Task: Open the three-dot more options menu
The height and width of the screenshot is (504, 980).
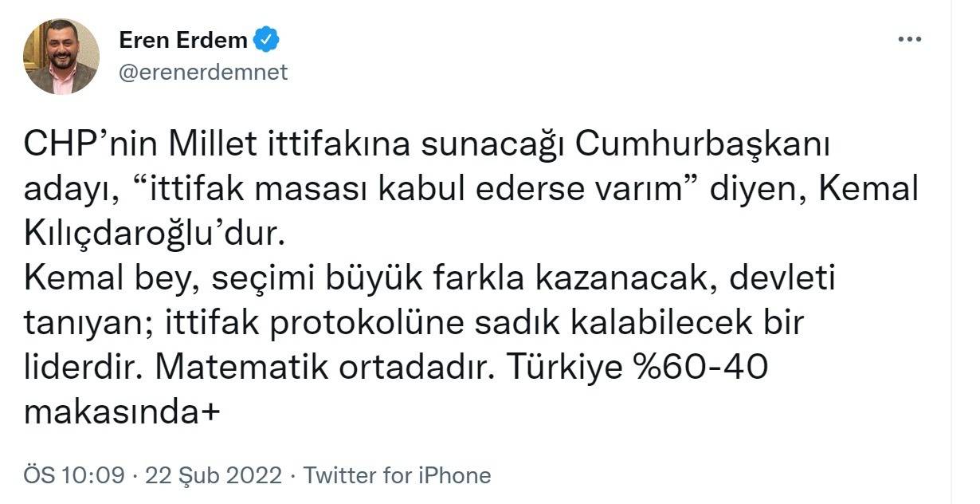Action: click(909, 39)
